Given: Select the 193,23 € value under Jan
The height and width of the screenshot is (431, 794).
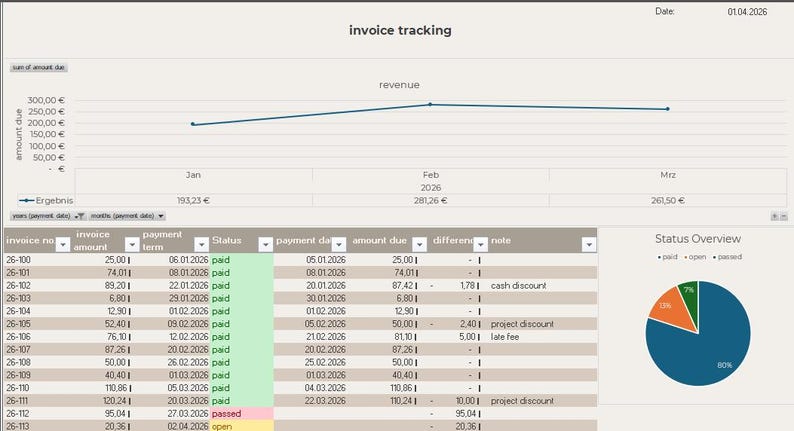Looking at the screenshot, I should (193, 201).
